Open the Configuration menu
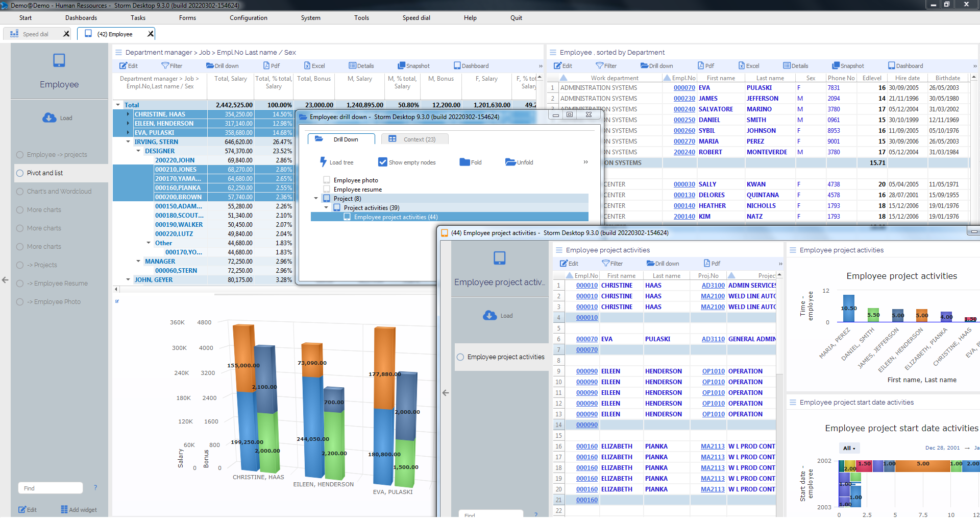 249,18
